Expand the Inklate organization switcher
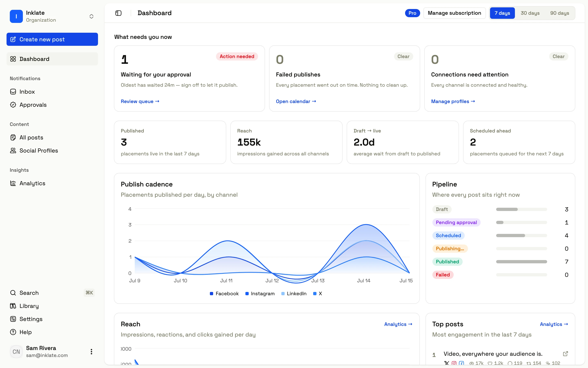 coord(91,16)
